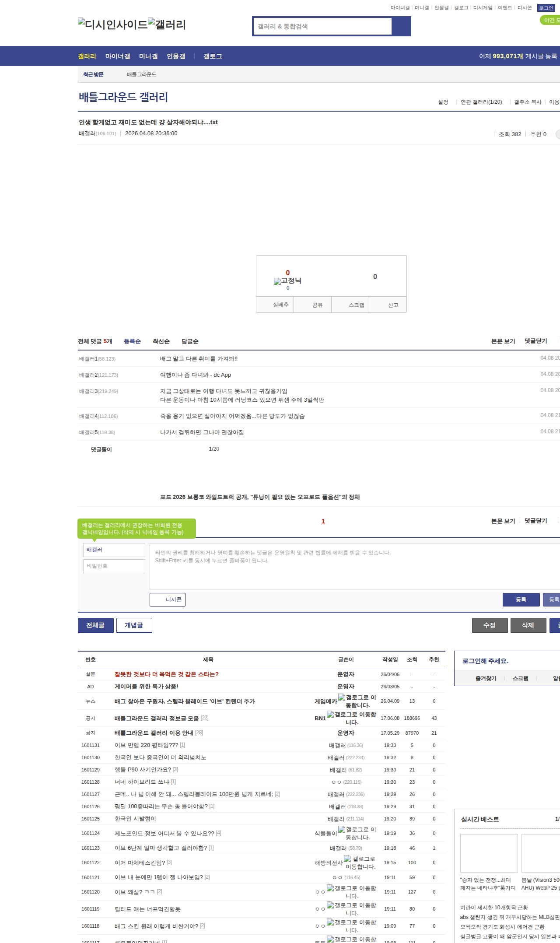This screenshot has width=560, height=943.
Task: Click the 삭제 delete button
Action: pyautogui.click(x=528, y=625)
